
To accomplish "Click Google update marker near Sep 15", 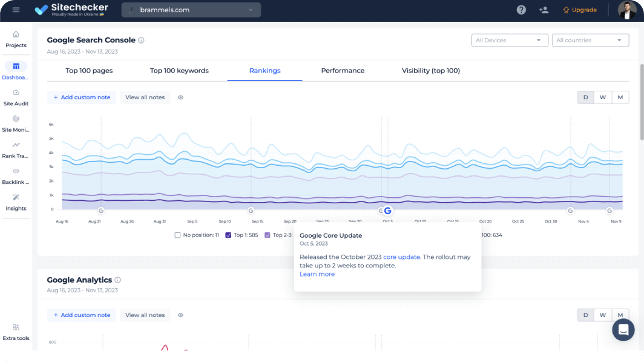I will point(251,211).
